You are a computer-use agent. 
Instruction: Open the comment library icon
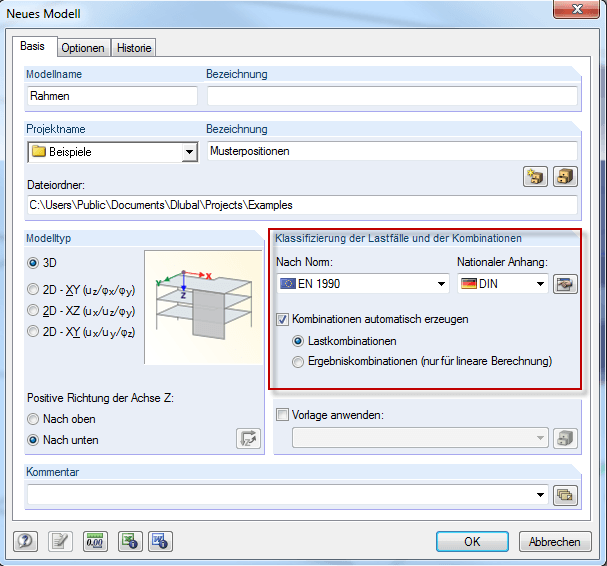pyautogui.click(x=565, y=495)
